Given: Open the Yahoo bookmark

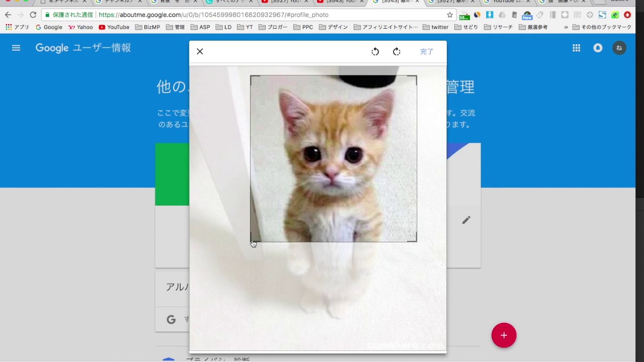Looking at the screenshot, I should coord(80,27).
